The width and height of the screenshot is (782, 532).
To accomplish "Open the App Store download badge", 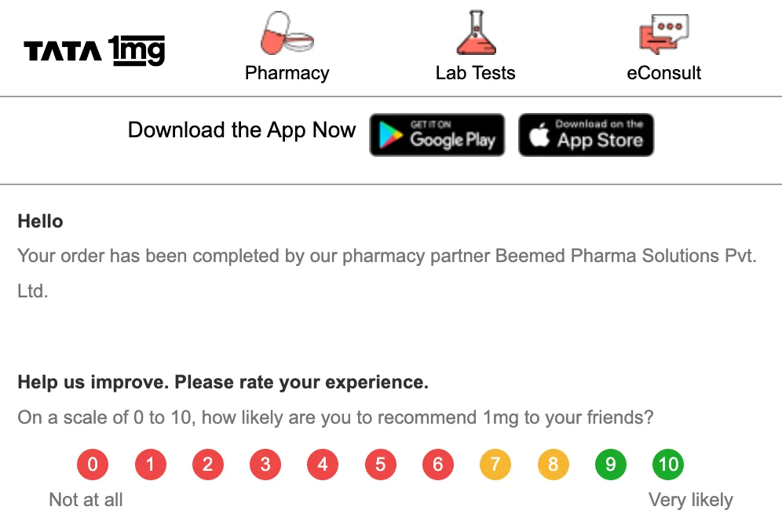I will 586,134.
